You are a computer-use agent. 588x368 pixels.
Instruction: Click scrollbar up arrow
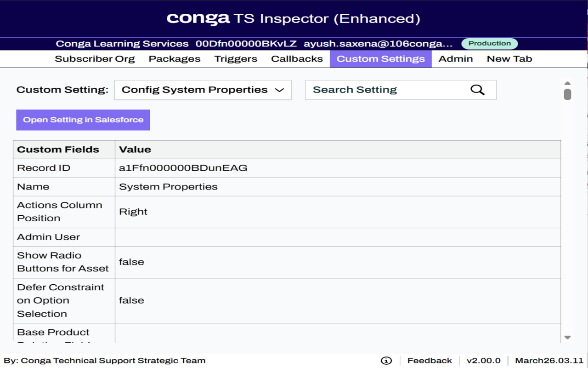click(567, 83)
